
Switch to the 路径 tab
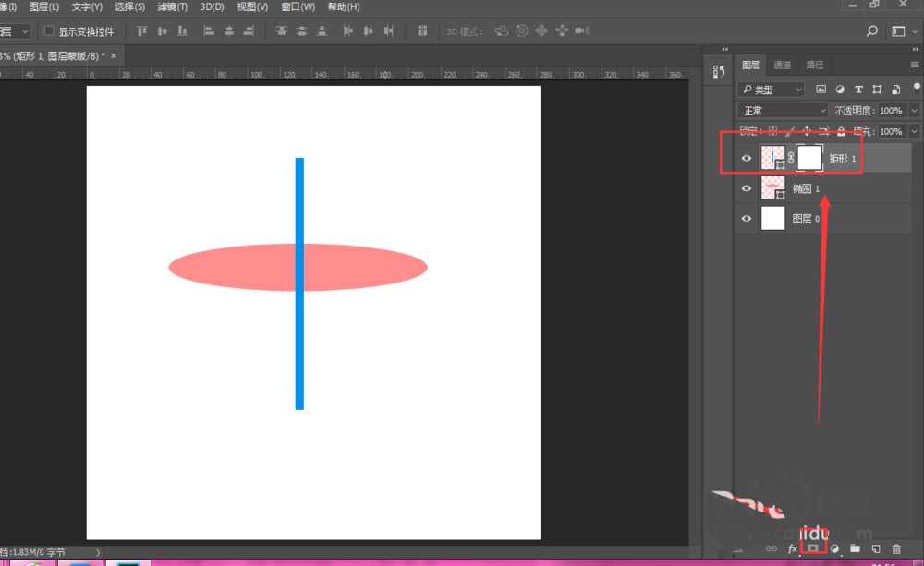point(815,66)
